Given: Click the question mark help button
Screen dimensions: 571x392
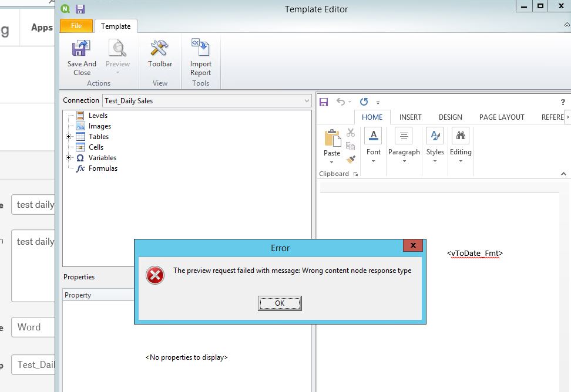Looking at the screenshot, I should pos(562,102).
